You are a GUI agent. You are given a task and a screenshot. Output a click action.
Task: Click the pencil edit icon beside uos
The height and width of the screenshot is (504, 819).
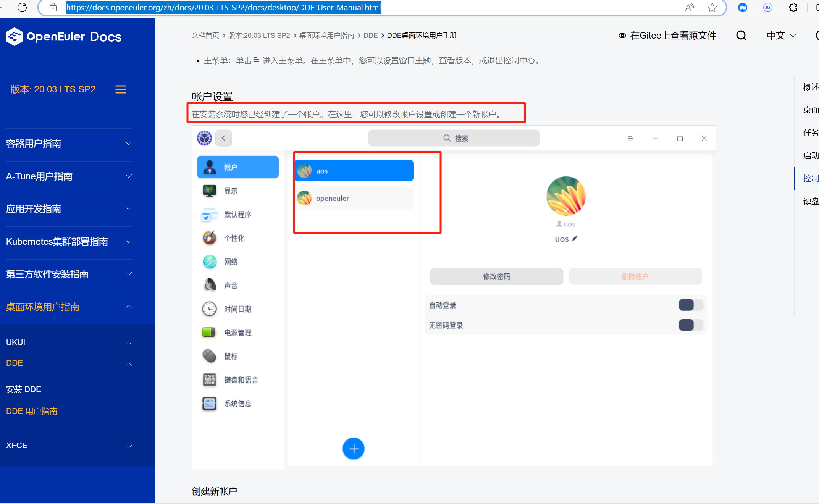[575, 239]
